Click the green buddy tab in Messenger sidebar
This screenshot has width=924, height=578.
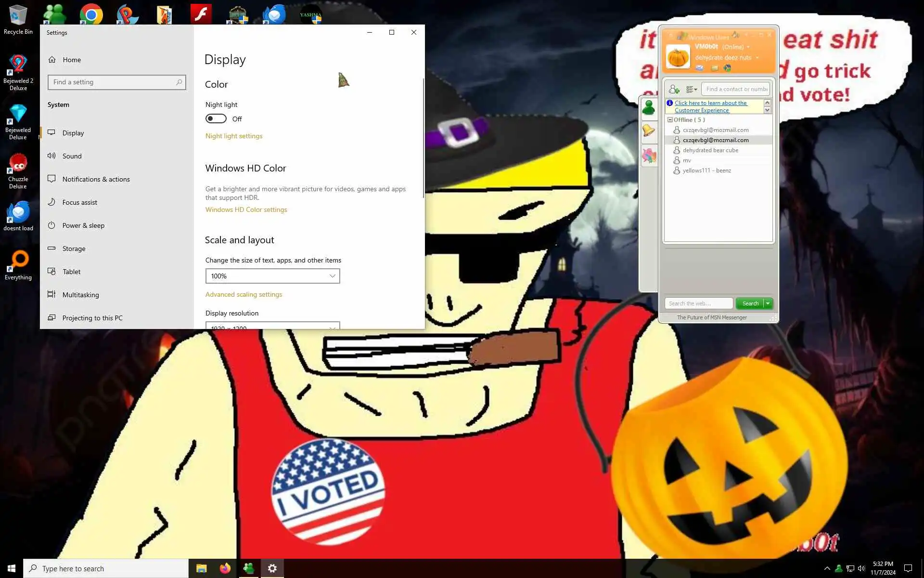(649, 108)
